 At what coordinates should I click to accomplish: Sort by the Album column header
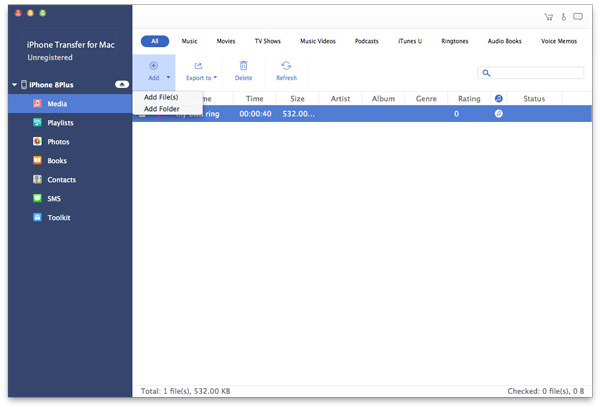(383, 99)
